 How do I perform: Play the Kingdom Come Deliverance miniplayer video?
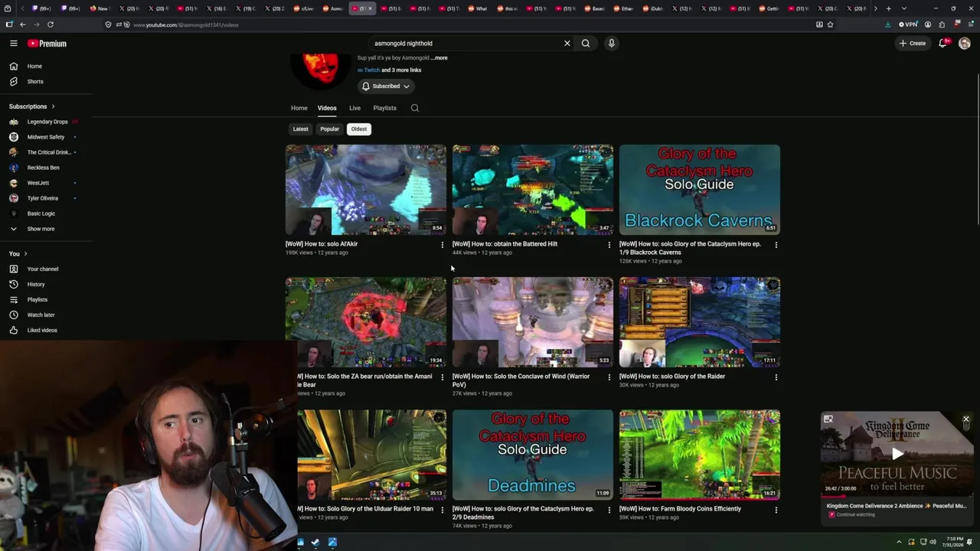[897, 454]
